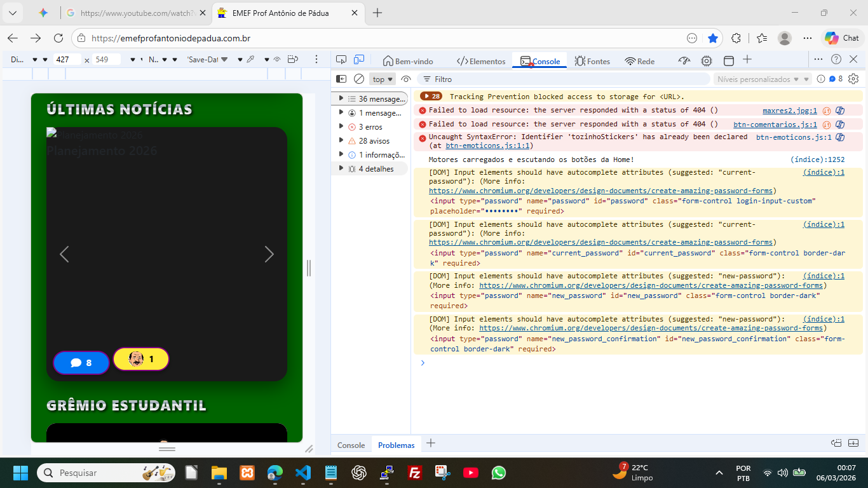This screenshot has height=488, width=868.
Task: Expand the '28 avisos' sidebar group
Action: point(341,140)
